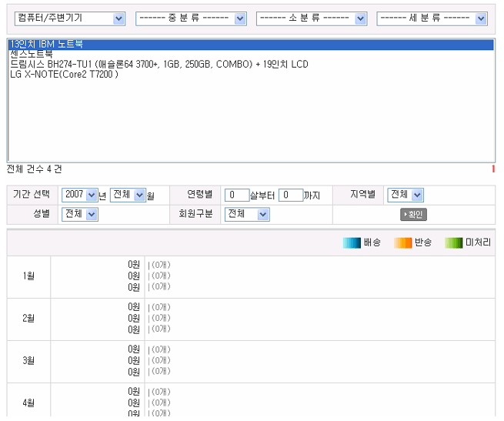Viewport: 504px width, 421px height.
Task: Click the green 미처리 legend swatch
Action: [454, 243]
